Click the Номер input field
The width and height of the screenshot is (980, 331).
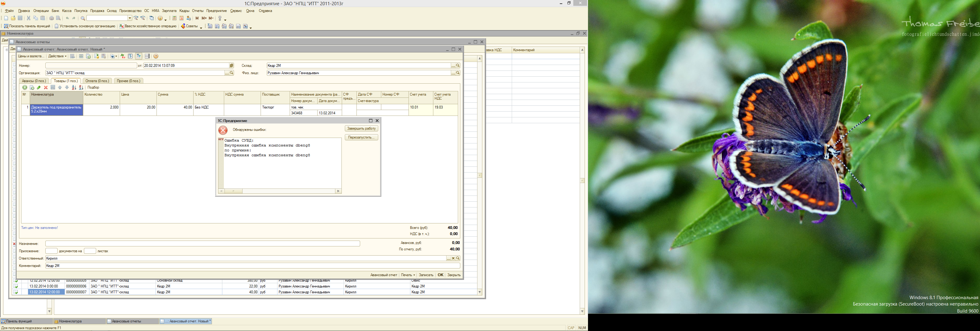(x=91, y=66)
